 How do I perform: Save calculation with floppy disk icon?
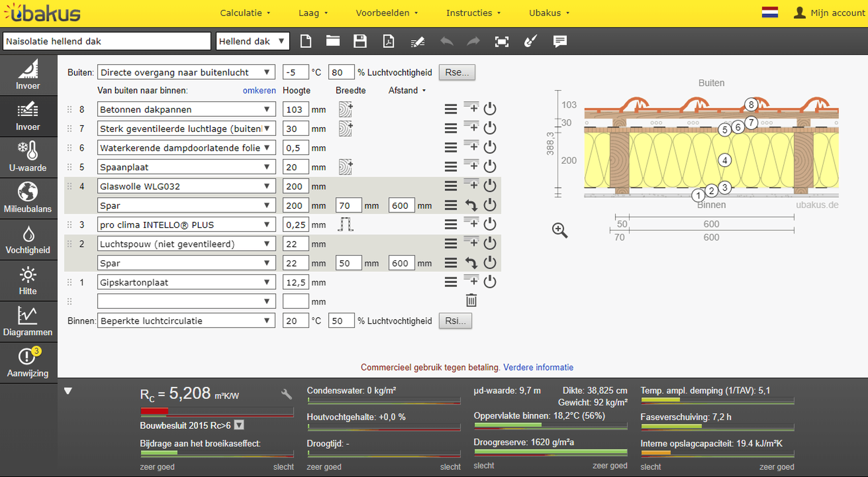(x=360, y=41)
